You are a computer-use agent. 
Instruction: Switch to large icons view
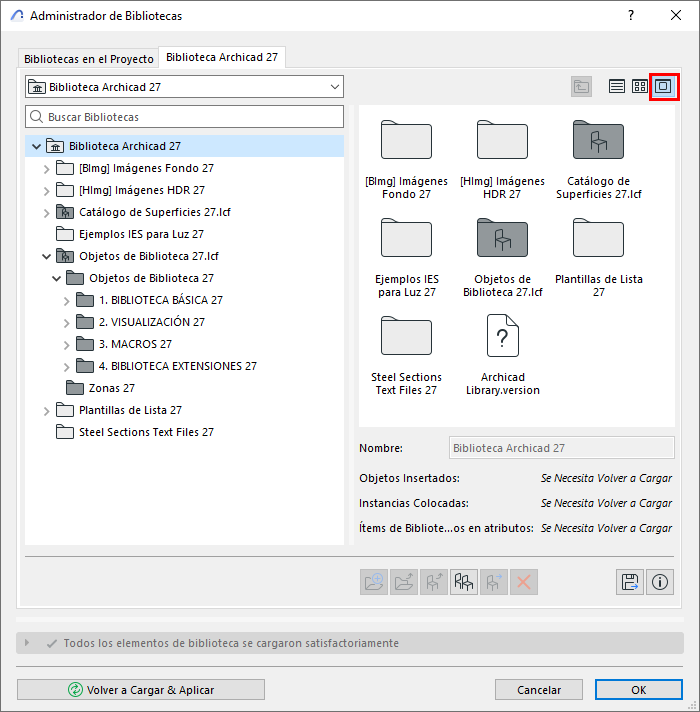pos(664,86)
